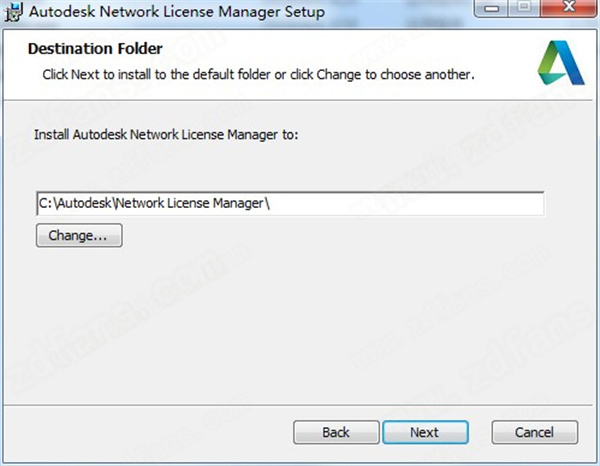Viewport: 600px width, 466px height.
Task: Click the blank space left of the Back button
Action: click(x=150, y=432)
